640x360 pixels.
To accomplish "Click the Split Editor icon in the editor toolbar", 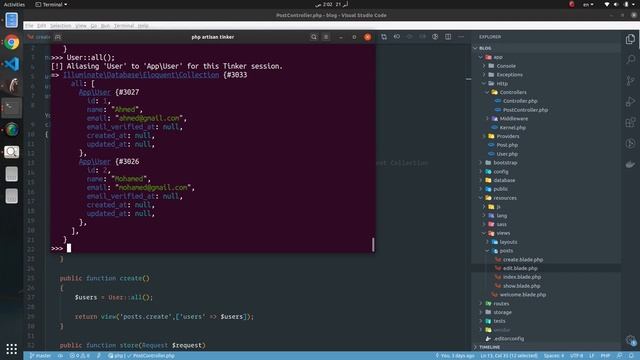I will tap(448, 37).
